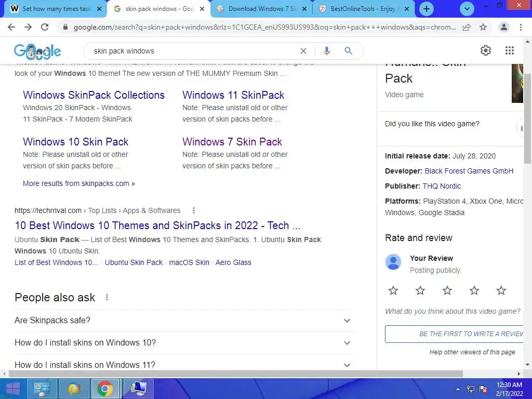Rate the game one star
Screen dimensions: 532x399
[393, 290]
